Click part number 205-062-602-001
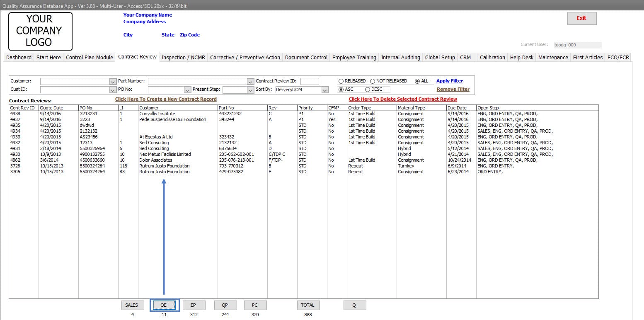Viewport: 644px width, 320px height. tap(237, 154)
